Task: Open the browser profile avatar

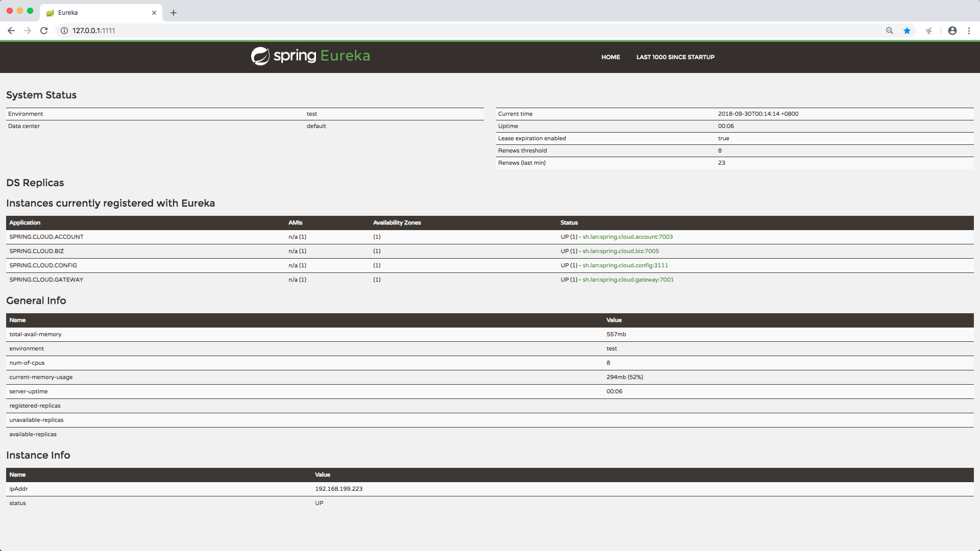Action: click(x=952, y=31)
